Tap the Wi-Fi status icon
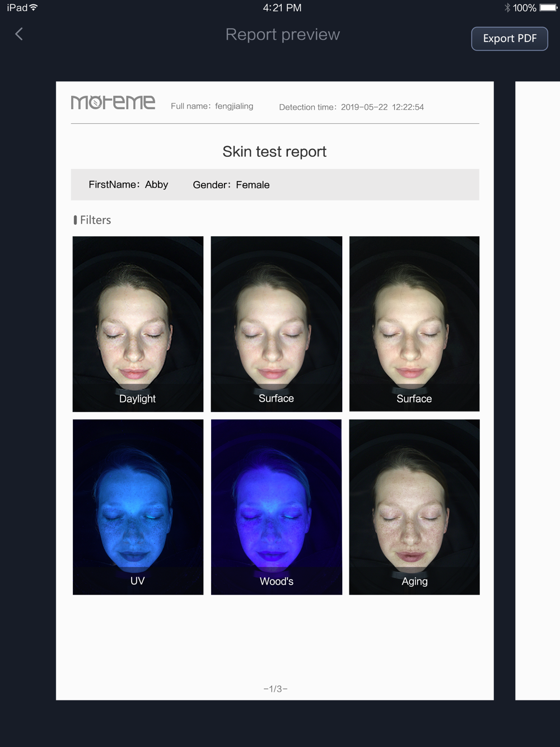The image size is (560, 747). coord(34,7)
